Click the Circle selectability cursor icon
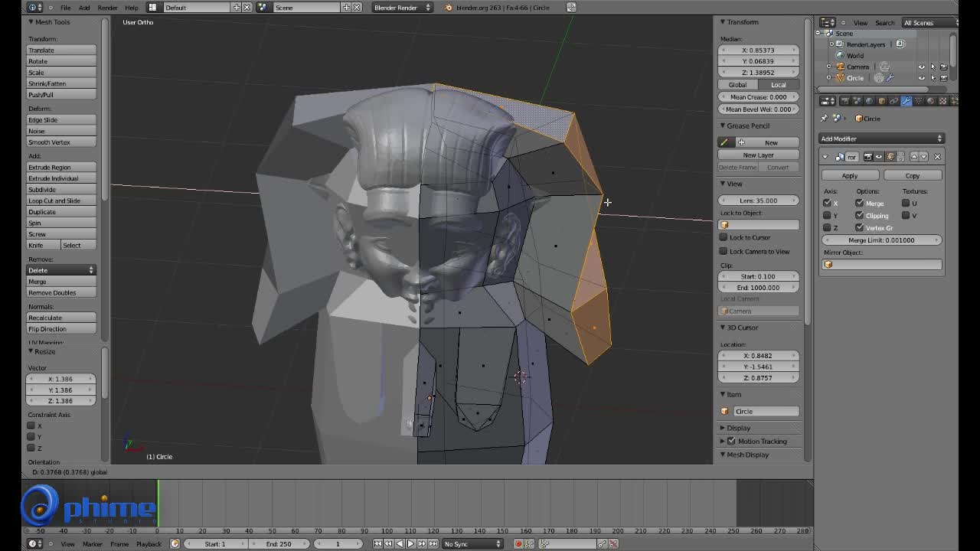Screen dimensions: 980x551 click(933, 78)
